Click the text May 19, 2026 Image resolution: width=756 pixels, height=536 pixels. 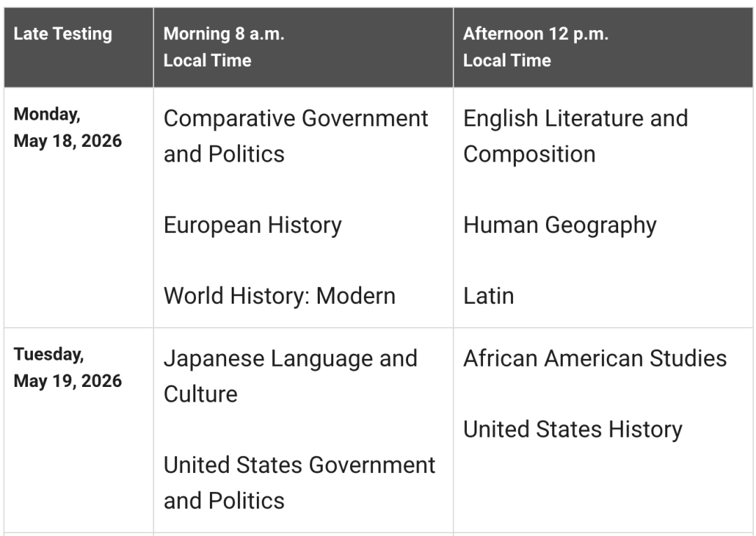[67, 381]
